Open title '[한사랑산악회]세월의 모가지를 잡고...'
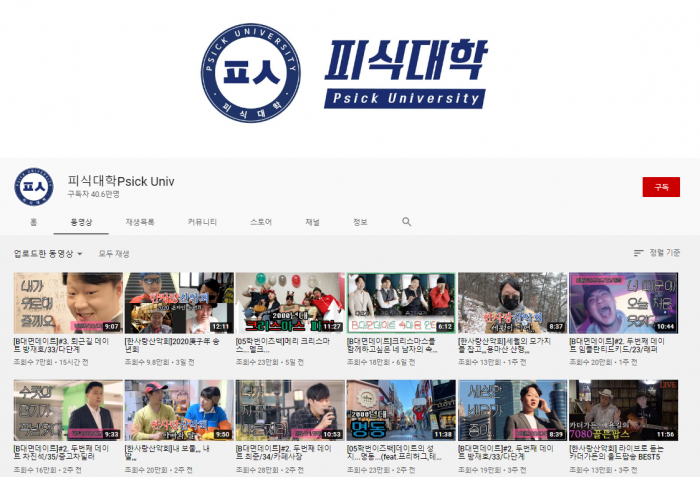This screenshot has width=700, height=477. click(x=504, y=345)
